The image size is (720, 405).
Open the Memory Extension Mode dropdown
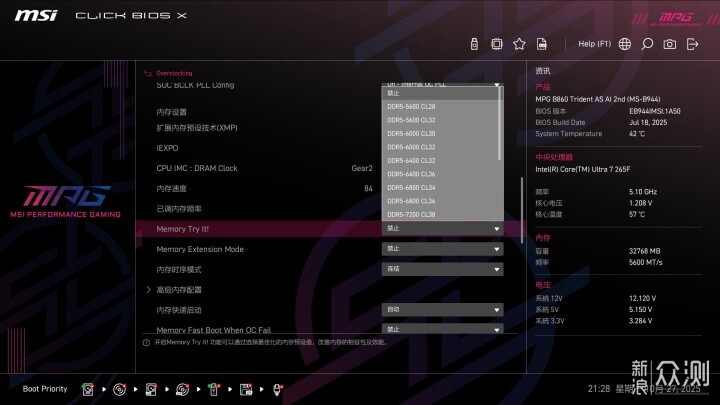coord(443,249)
